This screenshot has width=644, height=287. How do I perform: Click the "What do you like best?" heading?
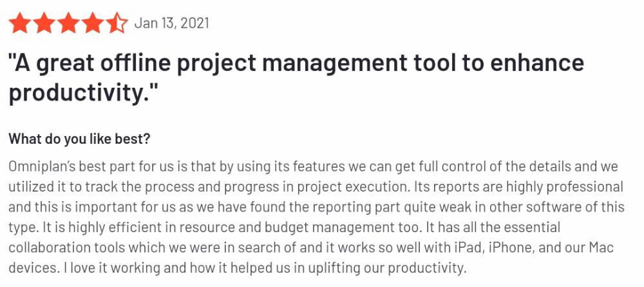79,139
